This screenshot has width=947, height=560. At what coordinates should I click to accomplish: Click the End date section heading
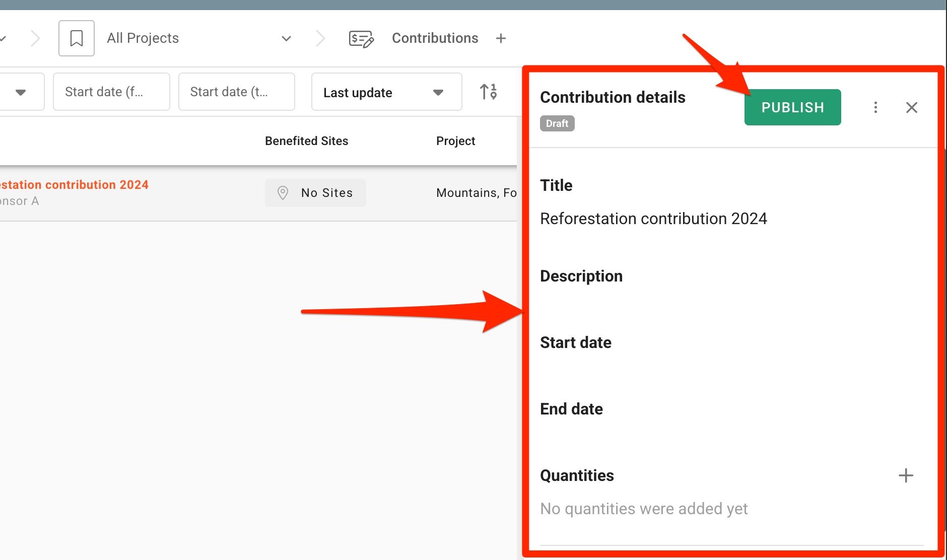click(x=571, y=409)
